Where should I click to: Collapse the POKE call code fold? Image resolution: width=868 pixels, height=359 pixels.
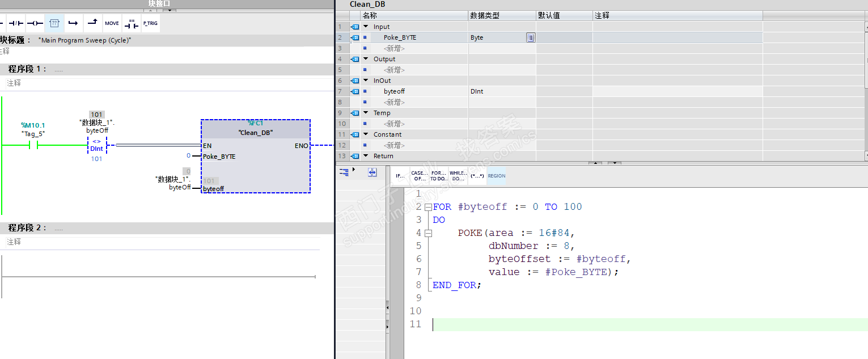click(428, 233)
